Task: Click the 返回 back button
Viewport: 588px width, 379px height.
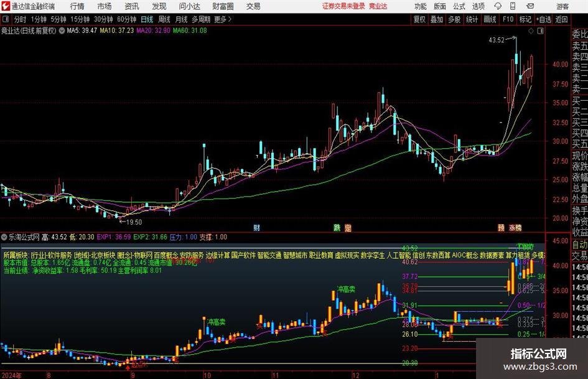Action: (x=561, y=19)
